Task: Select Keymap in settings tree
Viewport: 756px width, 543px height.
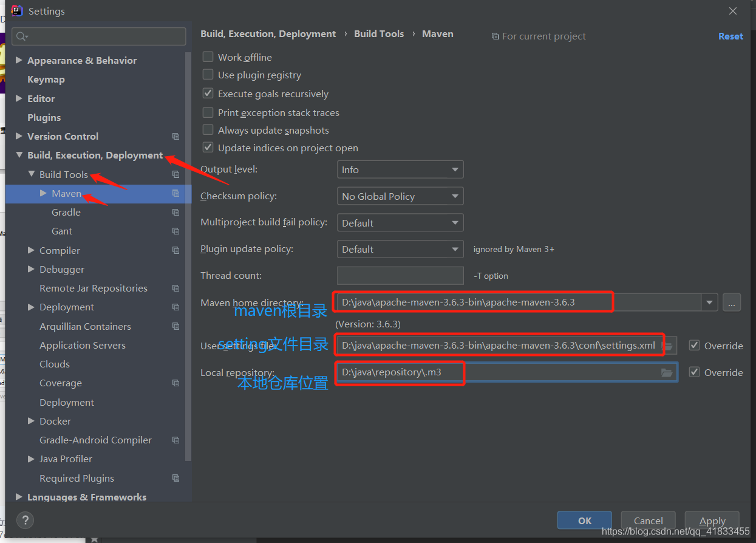Action: (x=46, y=80)
